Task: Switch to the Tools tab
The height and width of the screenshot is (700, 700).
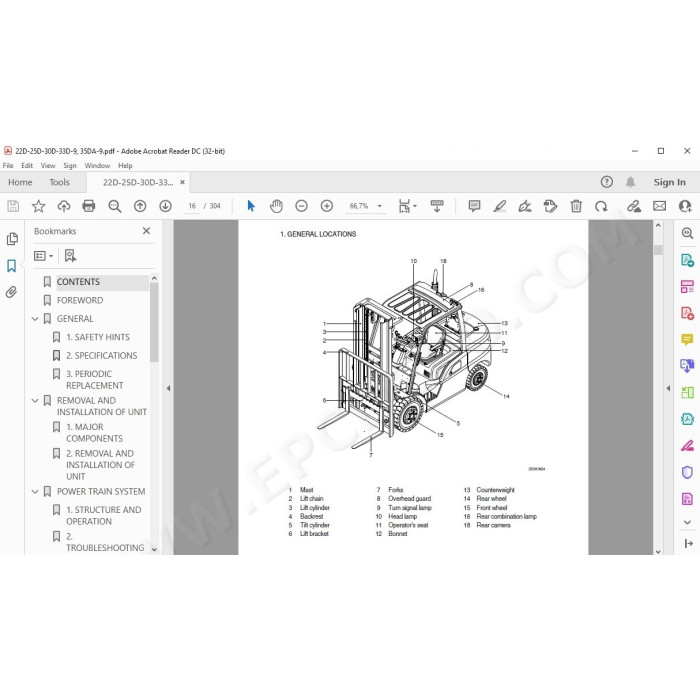Action: pos(59,182)
